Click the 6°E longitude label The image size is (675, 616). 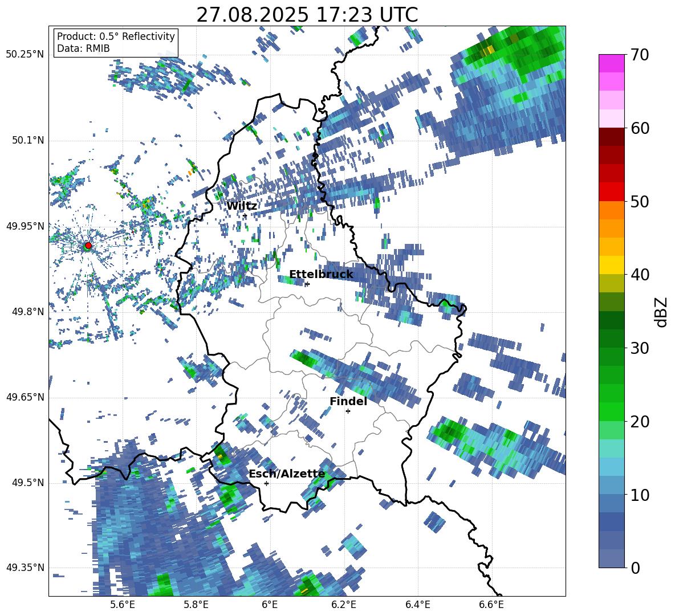coord(270,605)
